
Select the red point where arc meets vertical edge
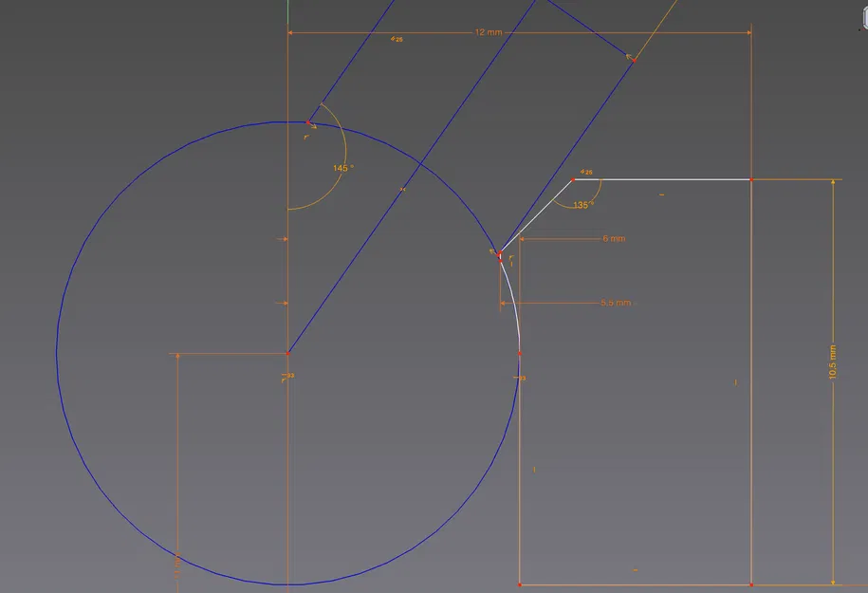click(520, 353)
